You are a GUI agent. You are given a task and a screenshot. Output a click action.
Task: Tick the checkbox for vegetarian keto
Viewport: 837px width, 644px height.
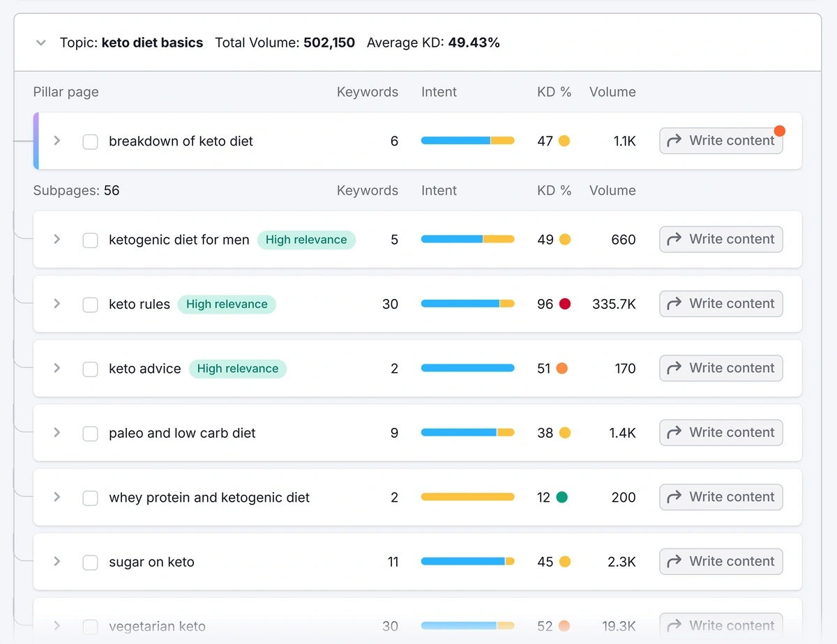pyautogui.click(x=90, y=626)
